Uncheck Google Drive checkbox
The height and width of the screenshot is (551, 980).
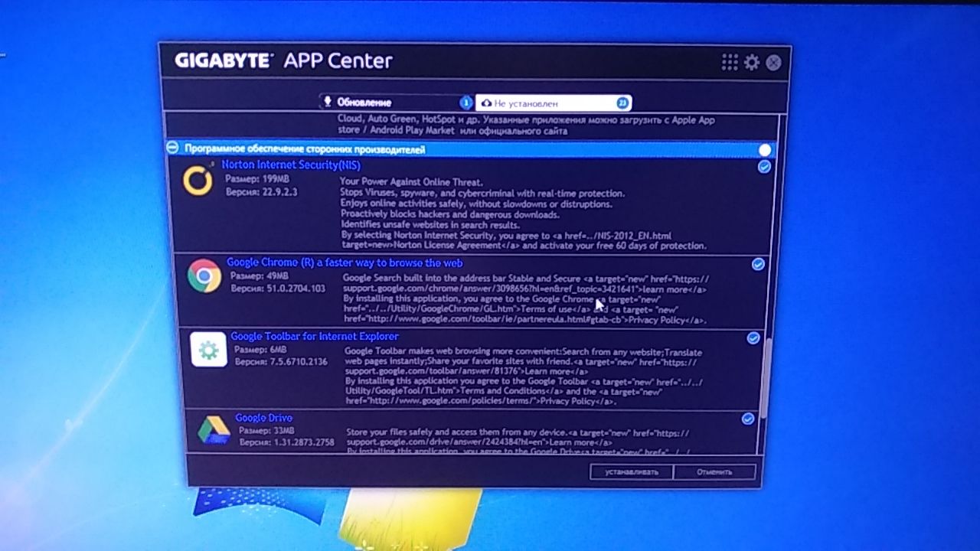[748, 419]
